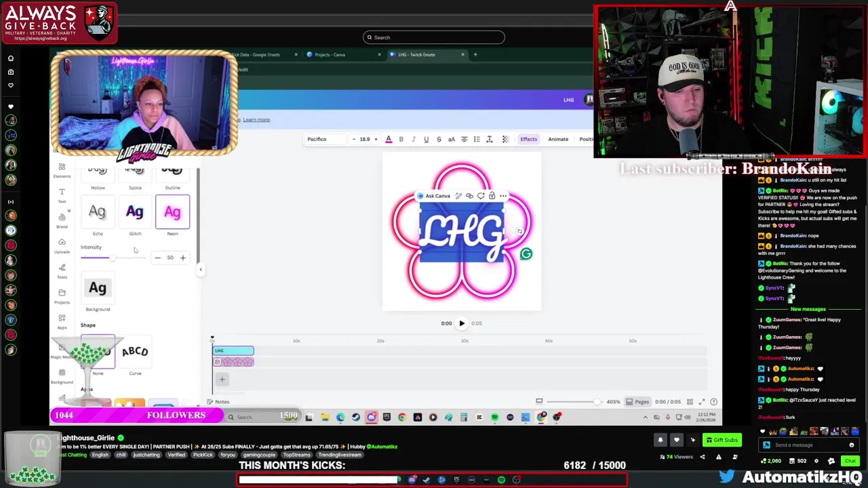Image resolution: width=868 pixels, height=488 pixels.
Task: Select the LHG clip in timeline
Action: (233, 350)
